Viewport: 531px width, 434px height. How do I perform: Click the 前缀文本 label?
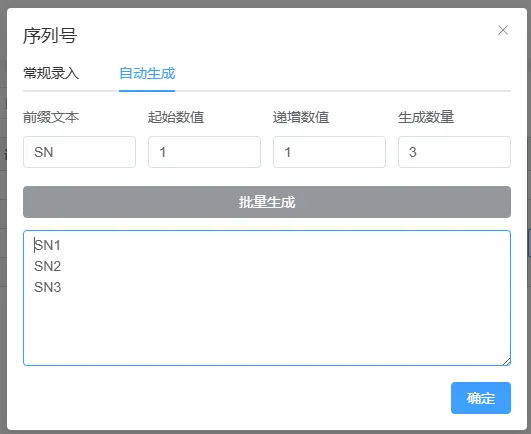coord(51,117)
